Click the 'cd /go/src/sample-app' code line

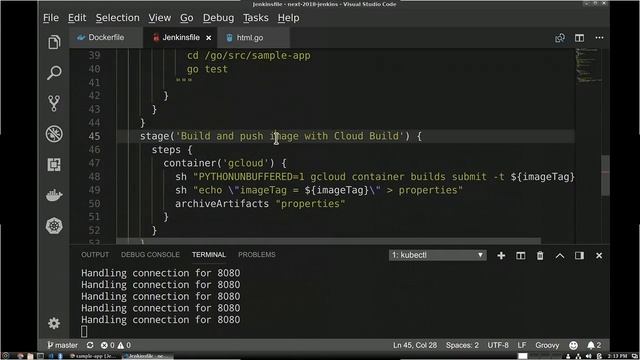pos(249,56)
